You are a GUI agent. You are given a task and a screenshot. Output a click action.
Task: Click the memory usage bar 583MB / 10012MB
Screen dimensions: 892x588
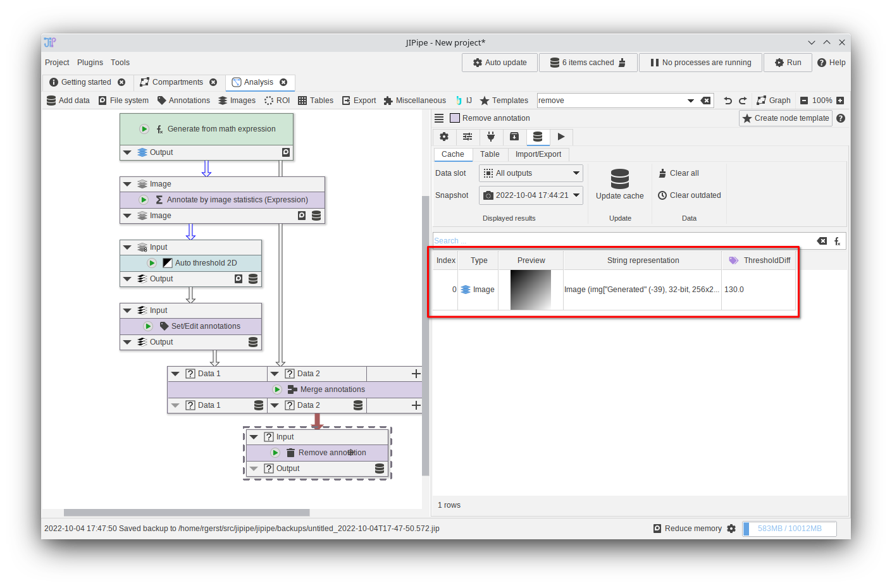coord(790,529)
